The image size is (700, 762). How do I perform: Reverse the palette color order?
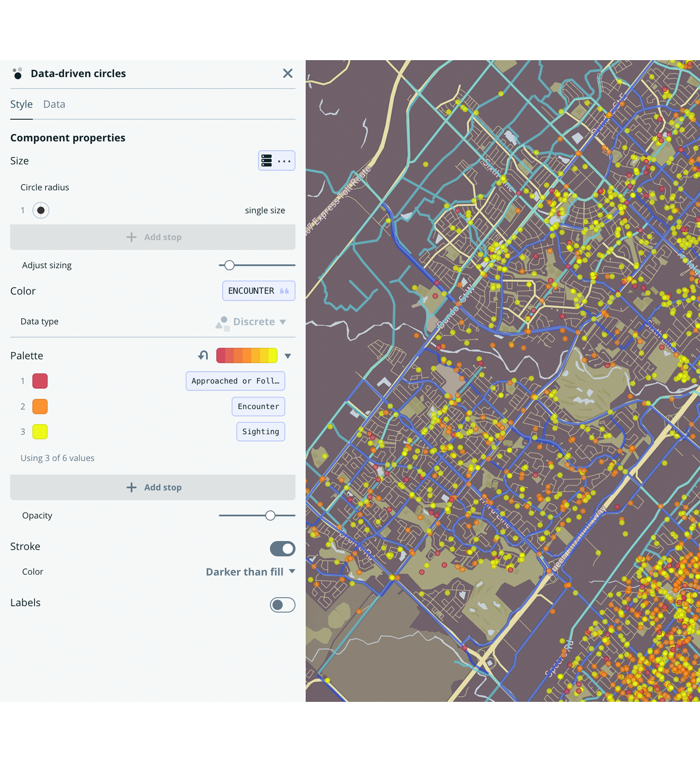(x=203, y=355)
